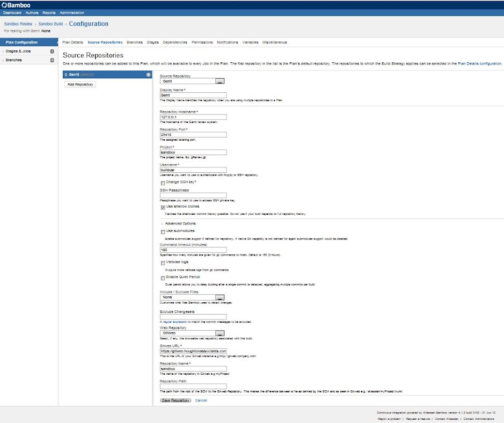Viewport: 504px width, 423px height.
Task: Open the Sandbox Review breadcrumb link
Action: 18,24
